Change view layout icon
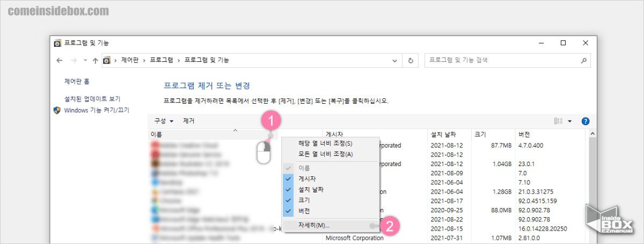This screenshot has width=644, height=244. coord(558,121)
